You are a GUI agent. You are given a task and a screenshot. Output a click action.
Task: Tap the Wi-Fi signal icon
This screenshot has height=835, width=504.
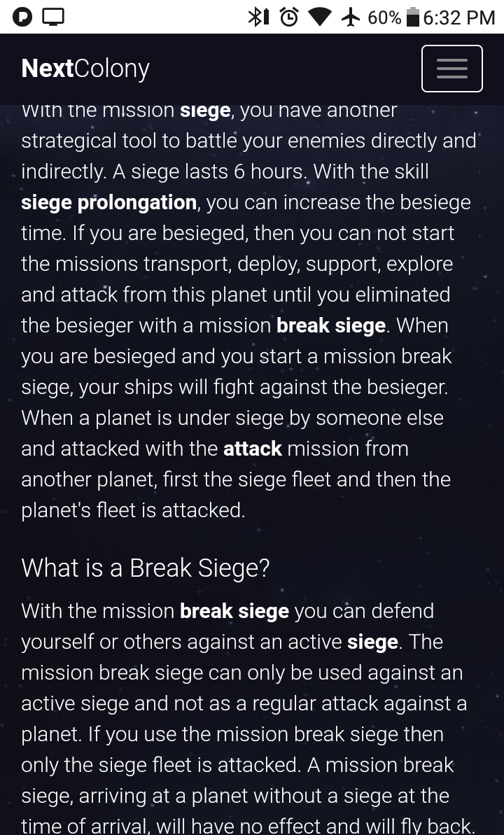click(320, 17)
